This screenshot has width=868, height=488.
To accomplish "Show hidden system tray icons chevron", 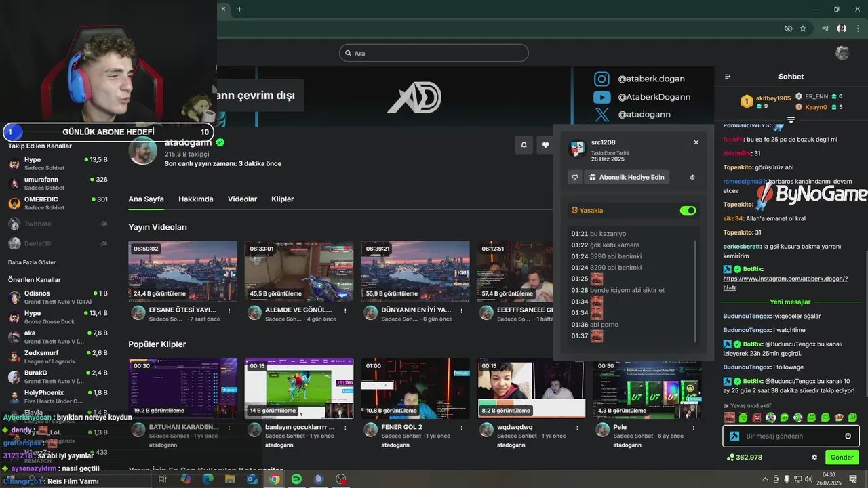I will pos(765,479).
